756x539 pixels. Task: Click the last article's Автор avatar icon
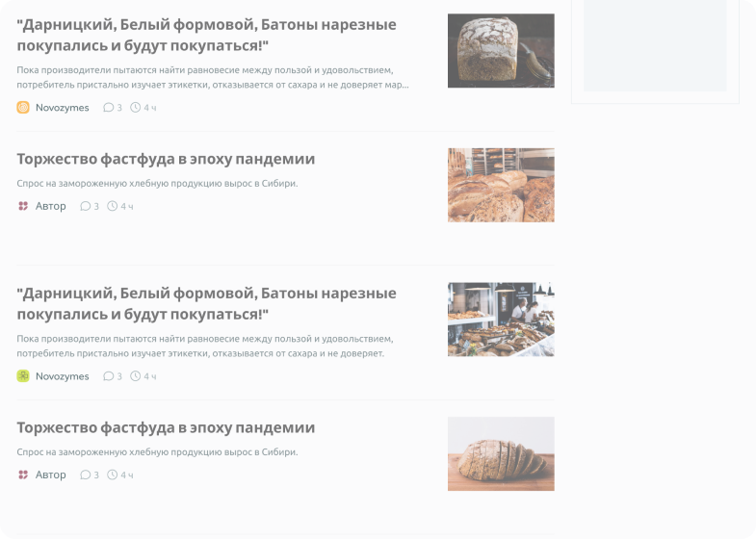(x=23, y=475)
